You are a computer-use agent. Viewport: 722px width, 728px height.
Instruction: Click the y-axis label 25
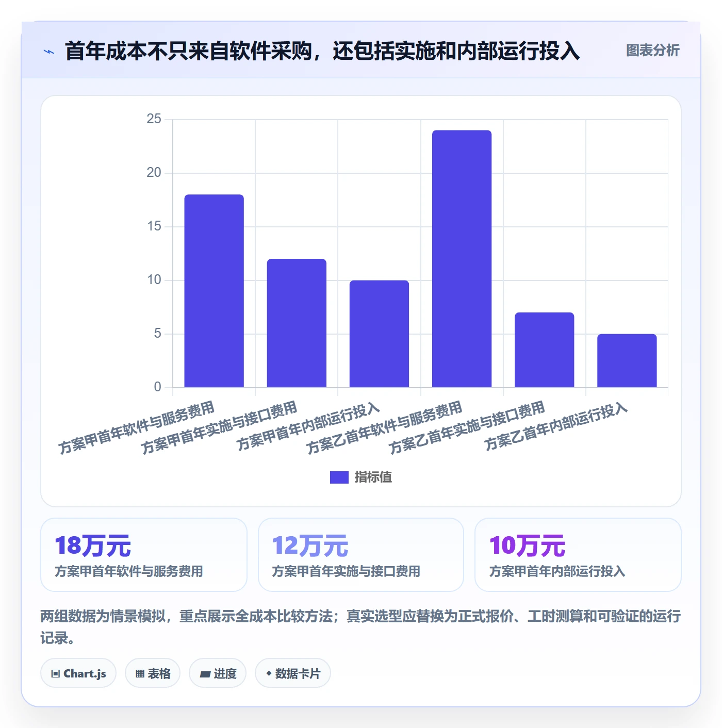(x=154, y=119)
